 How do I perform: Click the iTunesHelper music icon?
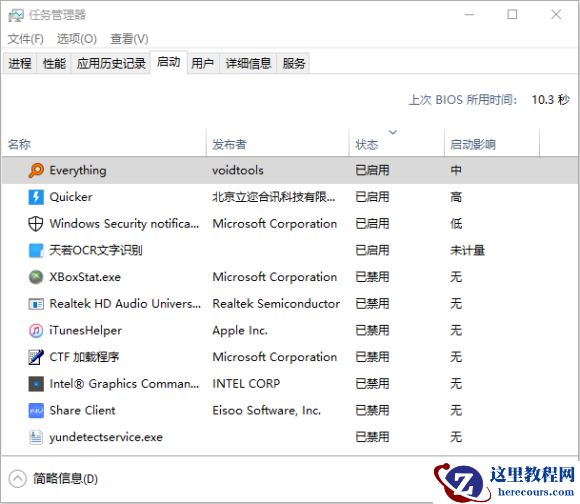[36, 331]
